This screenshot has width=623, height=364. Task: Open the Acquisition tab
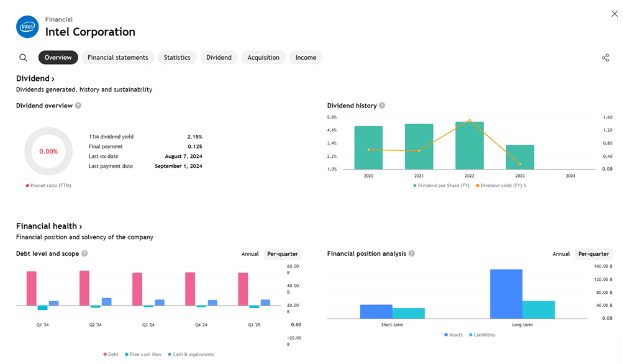[x=263, y=58]
